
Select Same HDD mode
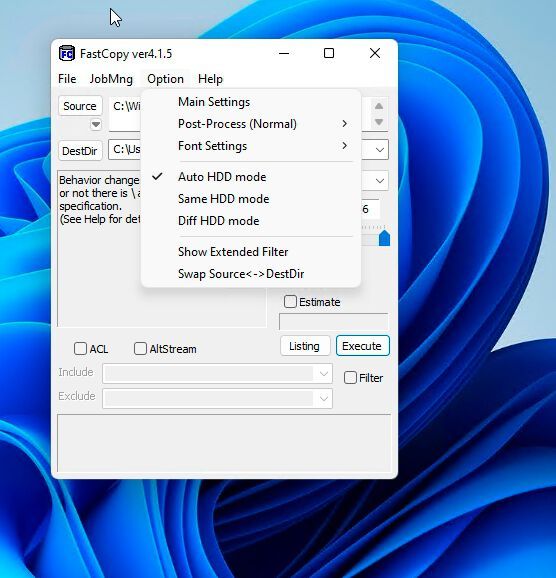click(x=251, y=199)
